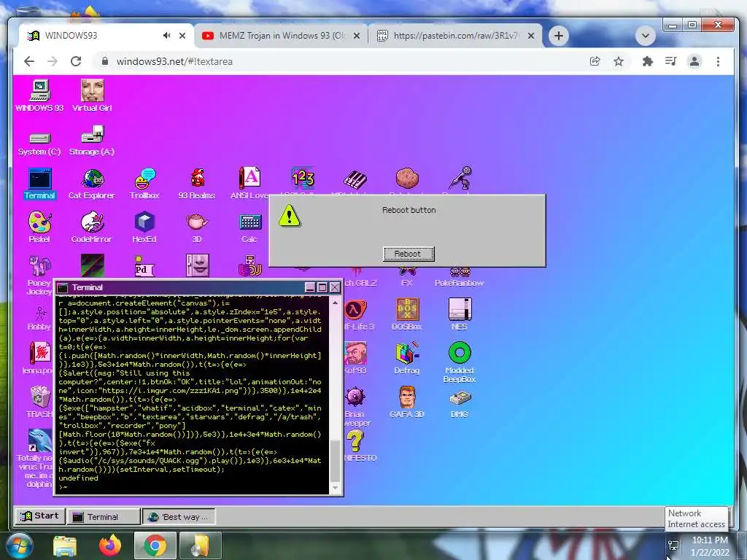Open the WINDOWS 93 computer desktop icon

39,96
